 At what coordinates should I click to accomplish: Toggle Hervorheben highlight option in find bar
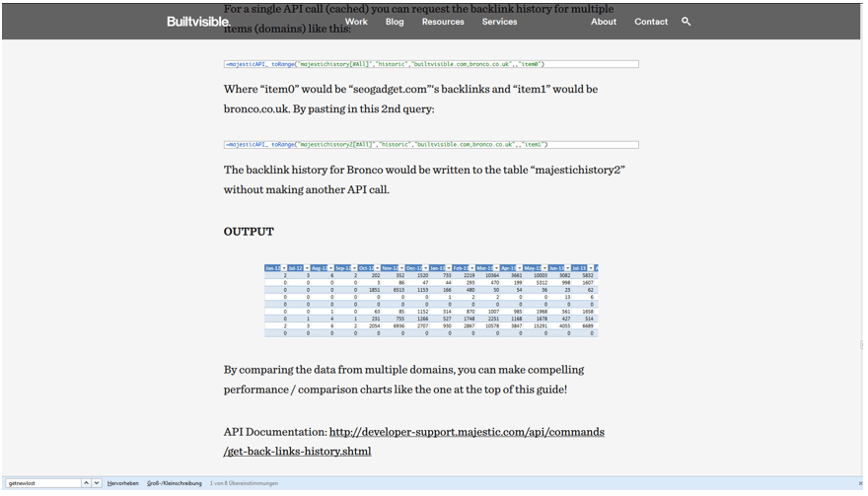[x=123, y=483]
